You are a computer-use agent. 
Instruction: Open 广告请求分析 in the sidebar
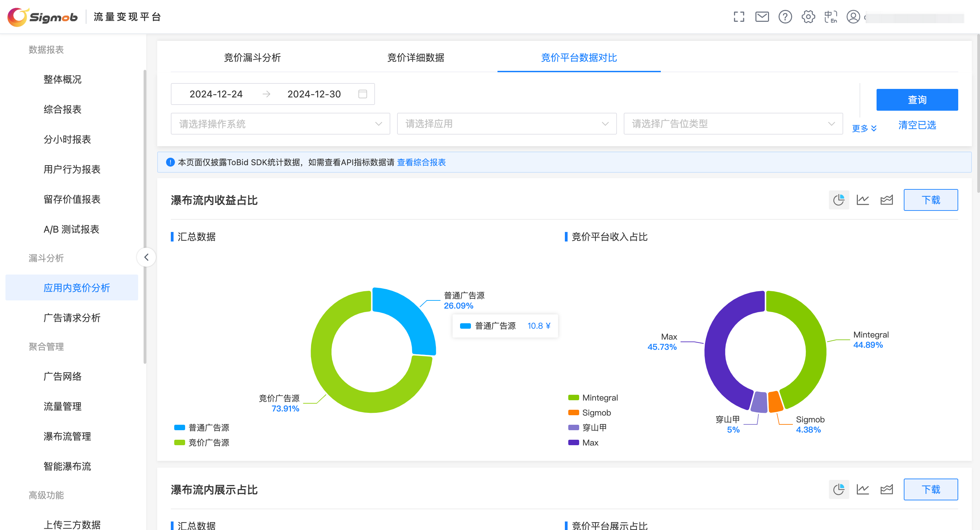pyautogui.click(x=72, y=317)
